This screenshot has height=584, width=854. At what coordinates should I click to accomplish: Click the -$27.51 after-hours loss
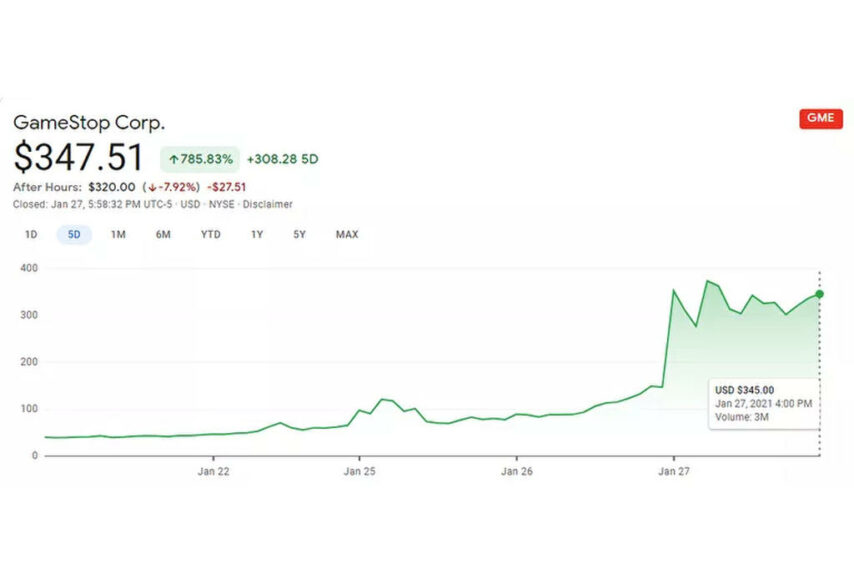(x=227, y=187)
